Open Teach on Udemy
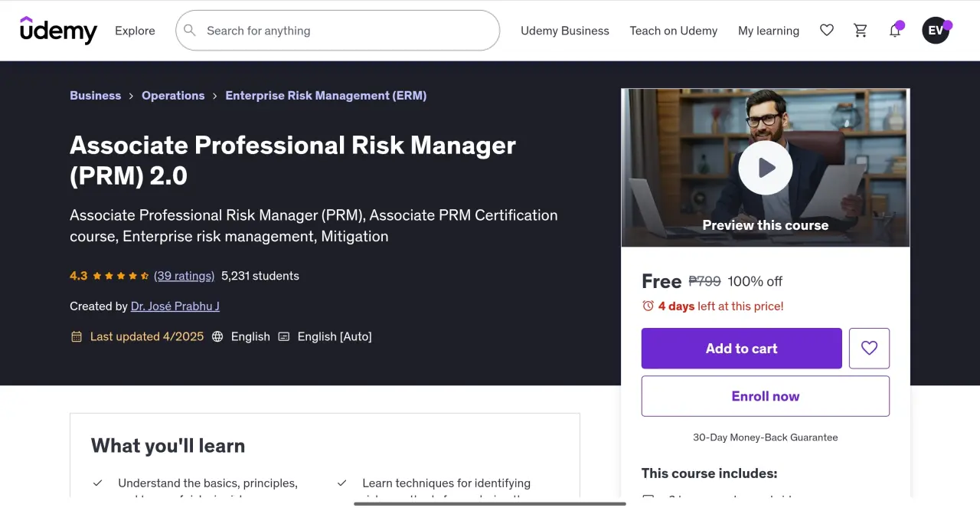Image resolution: width=980 pixels, height=511 pixels. pos(674,31)
